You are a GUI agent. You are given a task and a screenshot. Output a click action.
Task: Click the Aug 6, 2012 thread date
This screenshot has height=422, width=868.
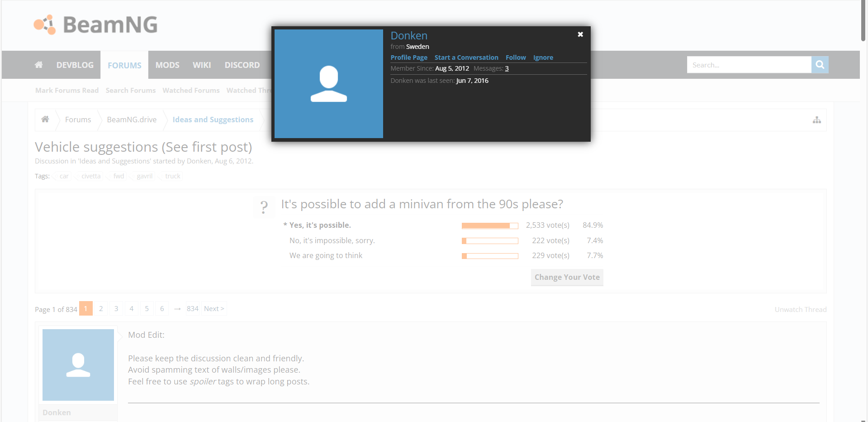[x=233, y=161]
